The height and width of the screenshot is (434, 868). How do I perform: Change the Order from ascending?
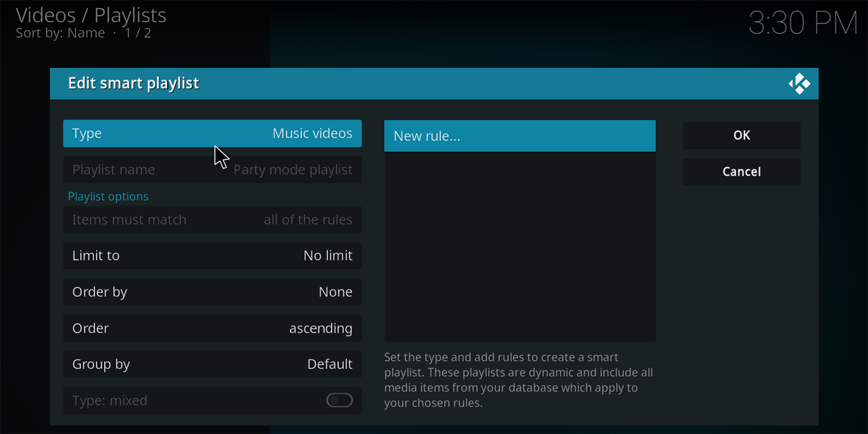(x=212, y=328)
